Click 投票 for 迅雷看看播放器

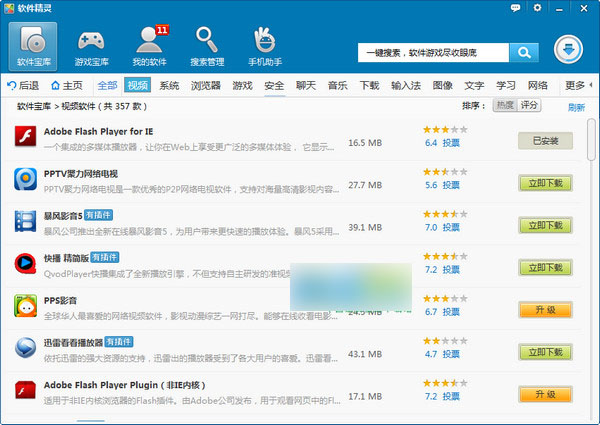(451, 354)
